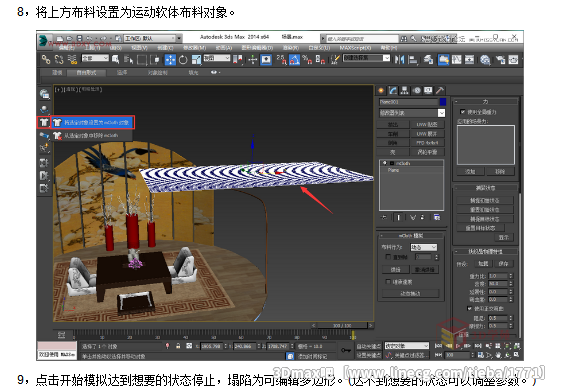Open the 修改器(M) menu
The image size is (585, 392).
pos(194,48)
